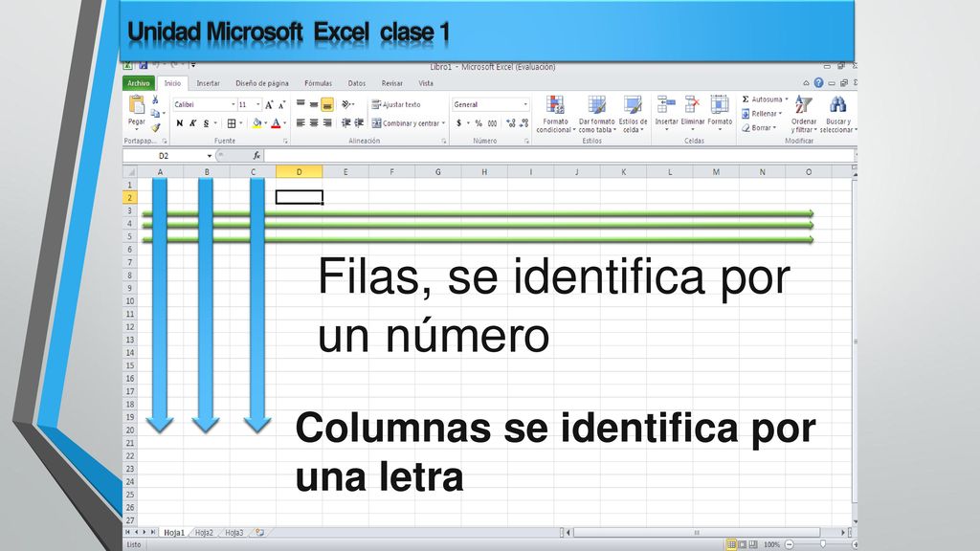Open the Archivo tab
Image resolution: width=980 pixels, height=551 pixels.
[139, 83]
